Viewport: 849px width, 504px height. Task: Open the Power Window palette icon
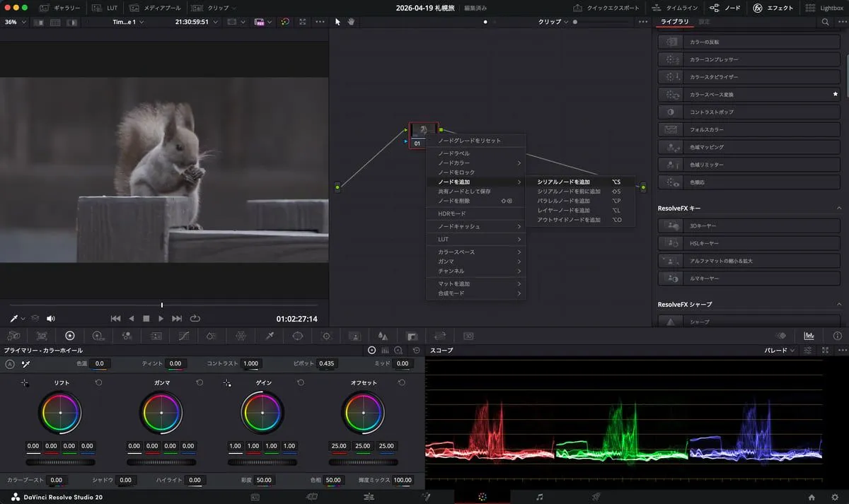[x=298, y=336]
